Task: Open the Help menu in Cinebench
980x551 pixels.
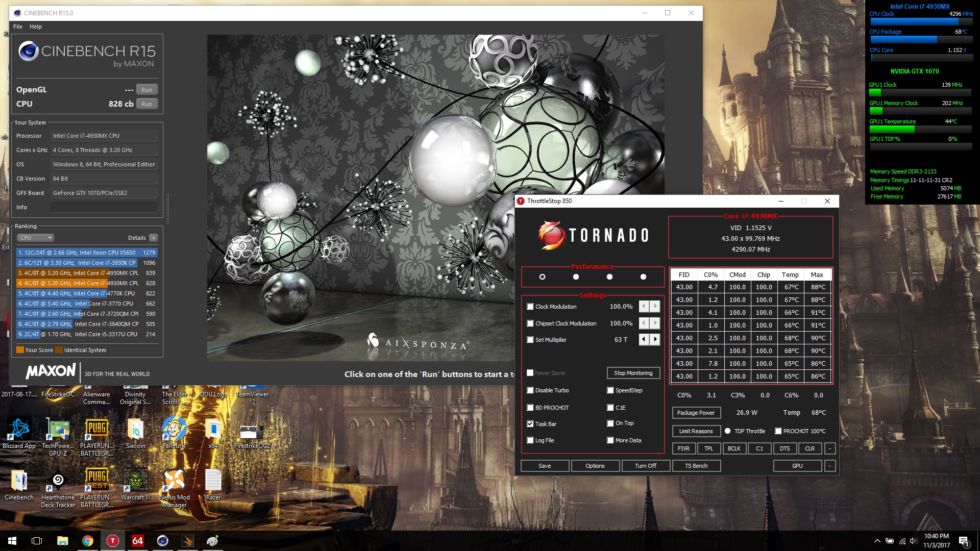Action: 36,27
